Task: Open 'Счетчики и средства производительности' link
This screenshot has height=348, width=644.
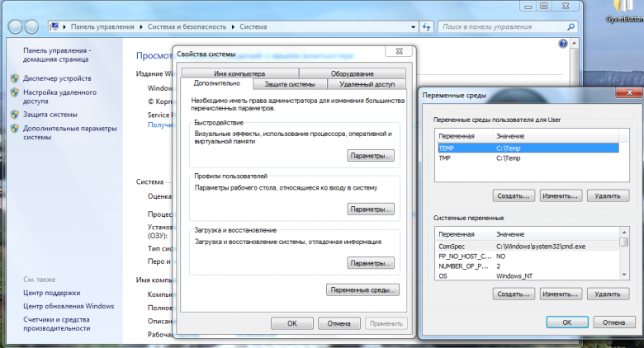Action: click(57, 324)
